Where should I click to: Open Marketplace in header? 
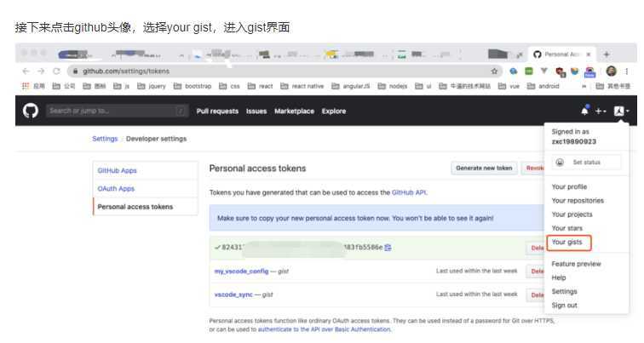coord(294,111)
